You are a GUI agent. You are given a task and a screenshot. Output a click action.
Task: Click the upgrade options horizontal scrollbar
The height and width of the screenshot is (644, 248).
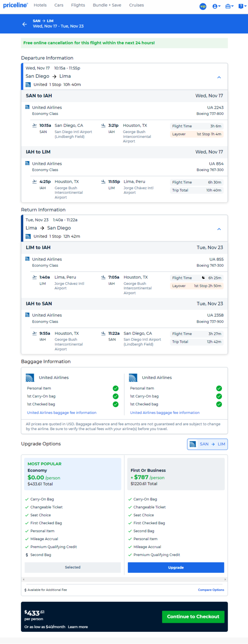point(124,579)
